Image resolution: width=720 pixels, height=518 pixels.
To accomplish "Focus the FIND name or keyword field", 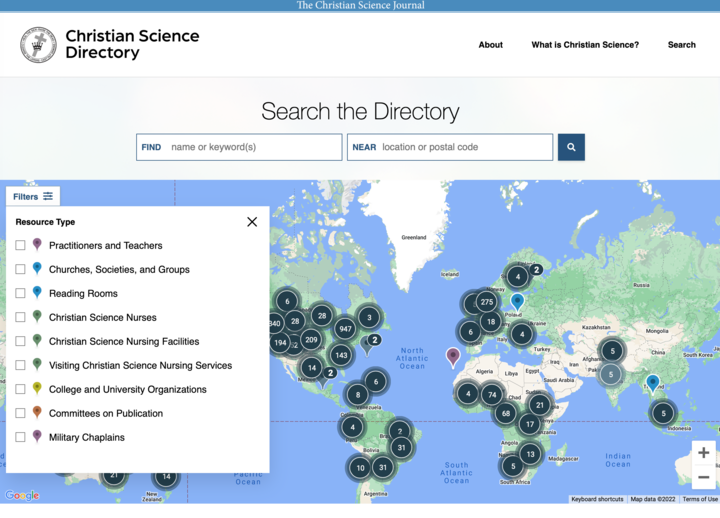I will pyautogui.click(x=239, y=147).
